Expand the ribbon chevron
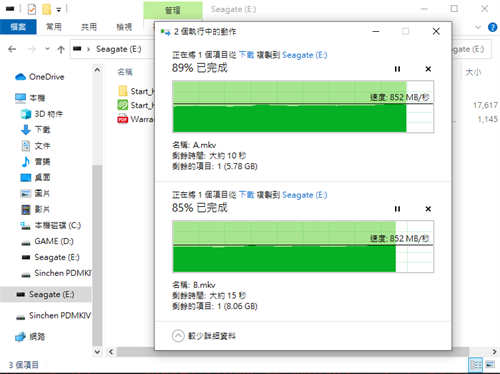The height and width of the screenshot is (374, 500). pyautogui.click(x=478, y=27)
